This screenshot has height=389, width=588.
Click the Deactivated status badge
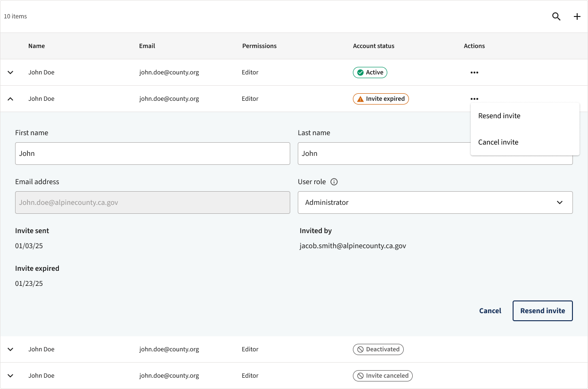(378, 349)
